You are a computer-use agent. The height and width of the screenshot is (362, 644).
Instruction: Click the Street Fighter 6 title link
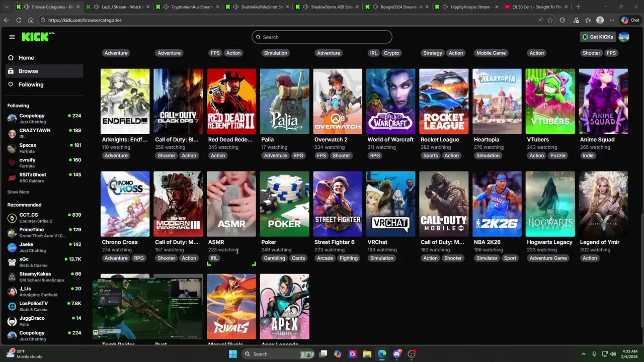click(335, 242)
